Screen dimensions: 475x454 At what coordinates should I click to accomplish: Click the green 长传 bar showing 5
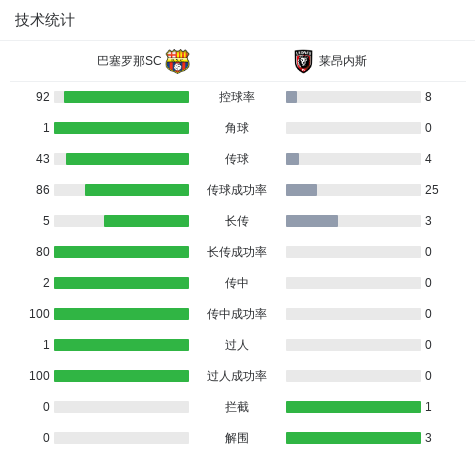[146, 221]
